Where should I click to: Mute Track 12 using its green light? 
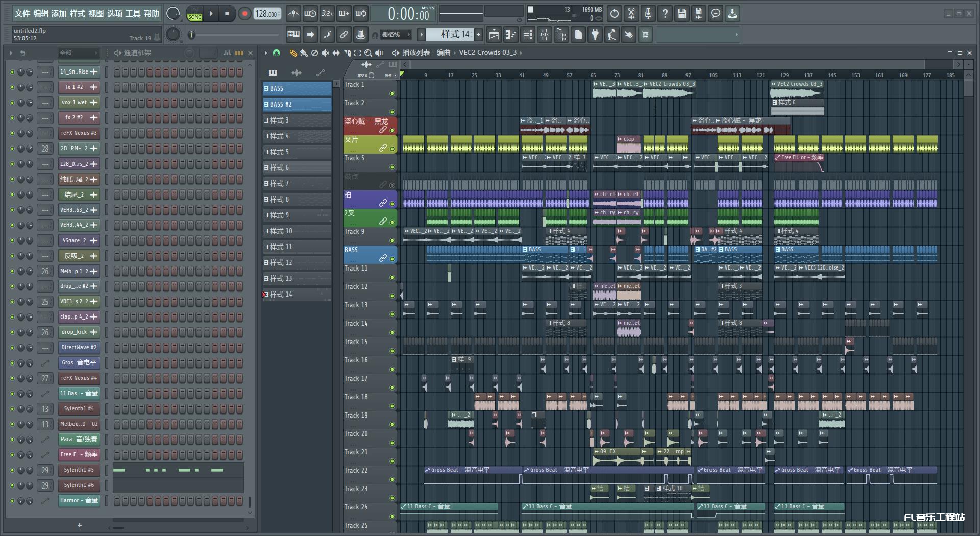point(392,296)
